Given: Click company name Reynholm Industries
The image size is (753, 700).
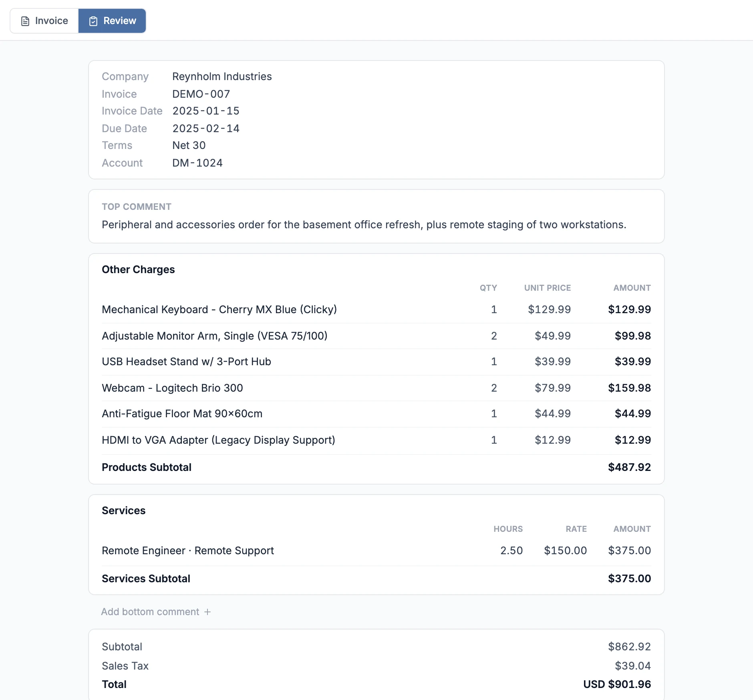Looking at the screenshot, I should point(222,76).
